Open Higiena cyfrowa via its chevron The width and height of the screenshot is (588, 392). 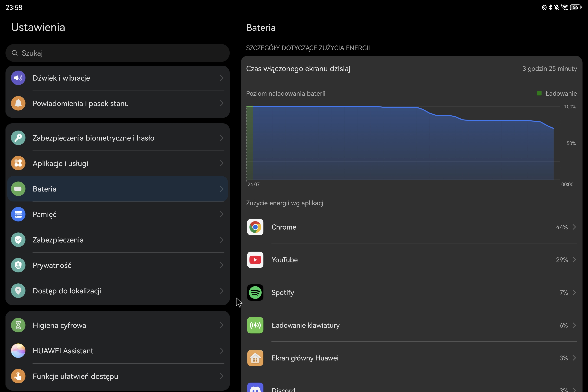click(221, 325)
